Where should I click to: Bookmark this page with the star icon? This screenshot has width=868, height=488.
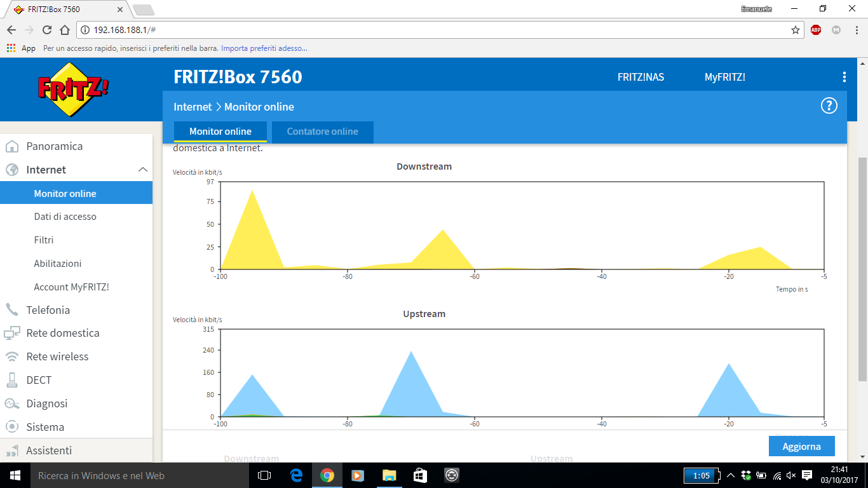click(x=795, y=30)
